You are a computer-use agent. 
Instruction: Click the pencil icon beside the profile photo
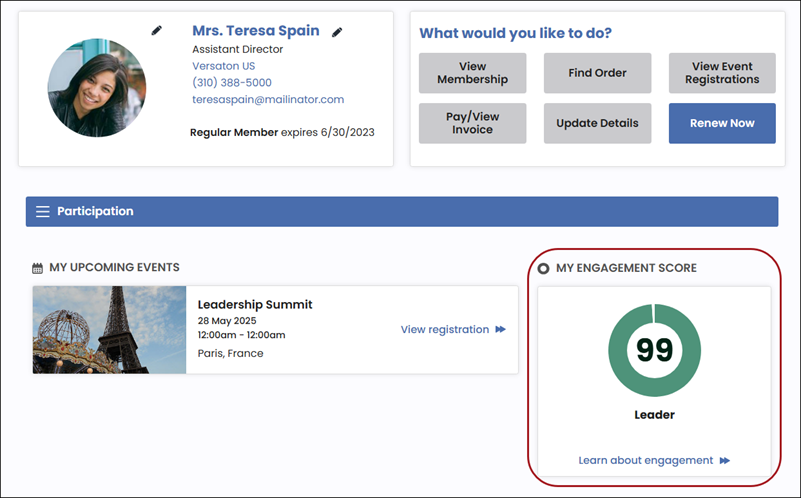click(x=156, y=31)
